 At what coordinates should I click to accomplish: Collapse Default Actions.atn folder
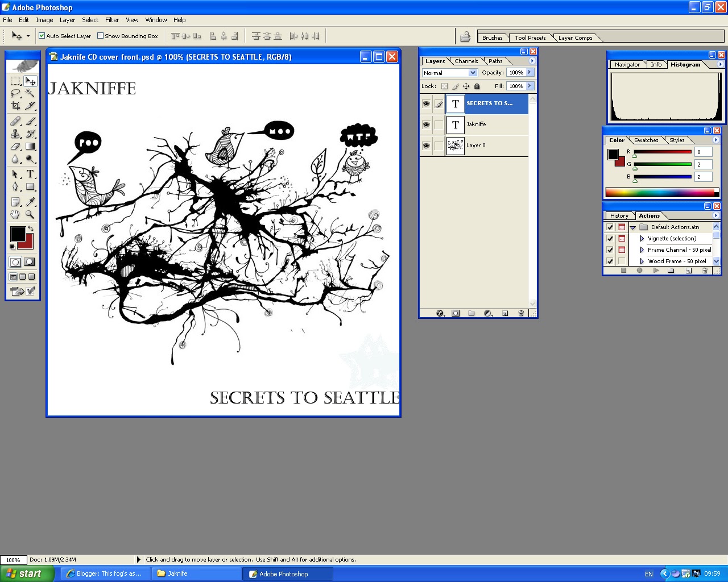(x=632, y=227)
